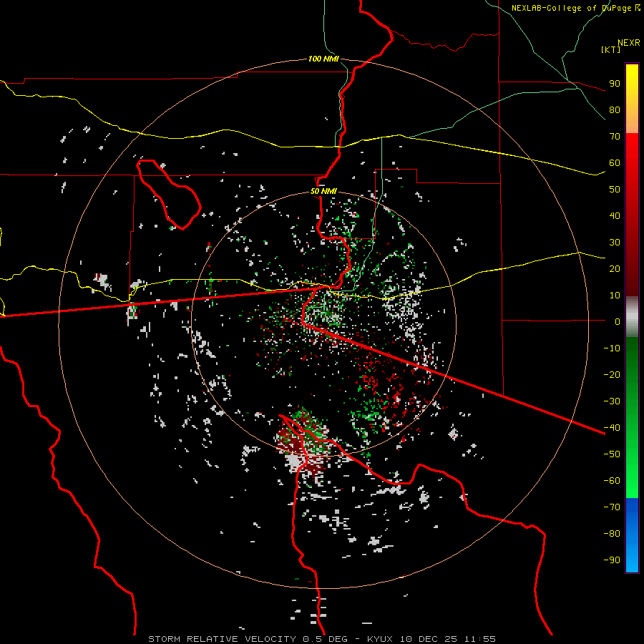
Task: Click the [KT] units label
Action: pyautogui.click(x=610, y=49)
